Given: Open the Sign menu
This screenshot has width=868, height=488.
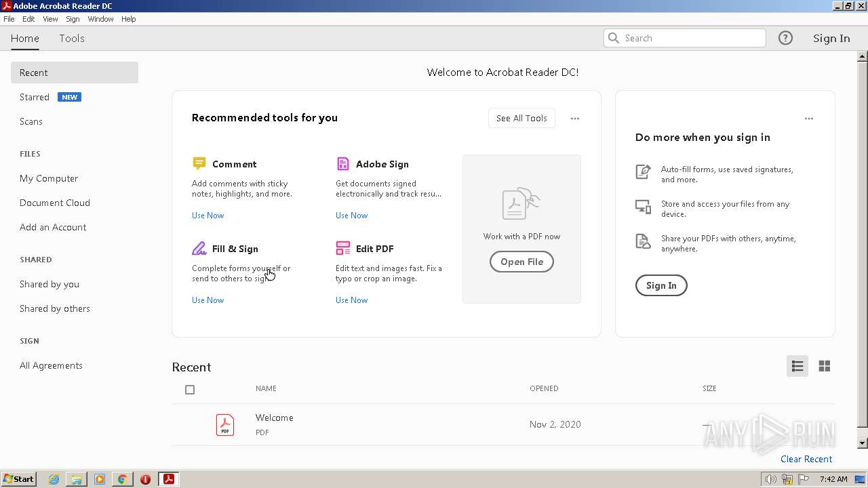Looking at the screenshot, I should 73,19.
